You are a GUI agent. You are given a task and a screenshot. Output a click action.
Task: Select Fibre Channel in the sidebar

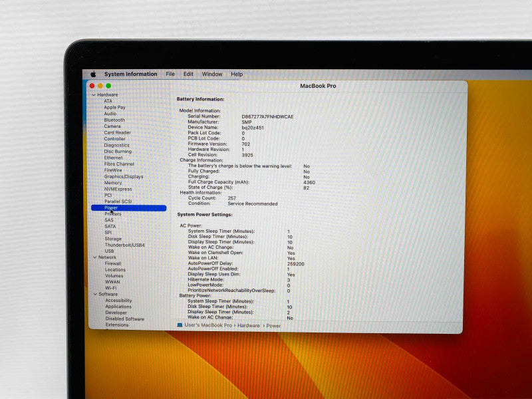point(119,164)
